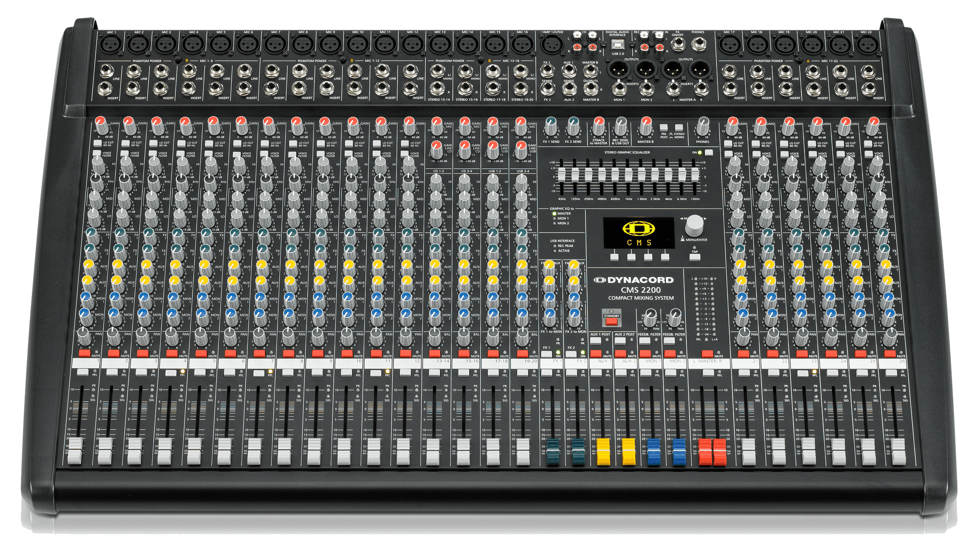Toggle the PFL button on channel 1
Screen dimensions: 980x560
tap(82, 372)
